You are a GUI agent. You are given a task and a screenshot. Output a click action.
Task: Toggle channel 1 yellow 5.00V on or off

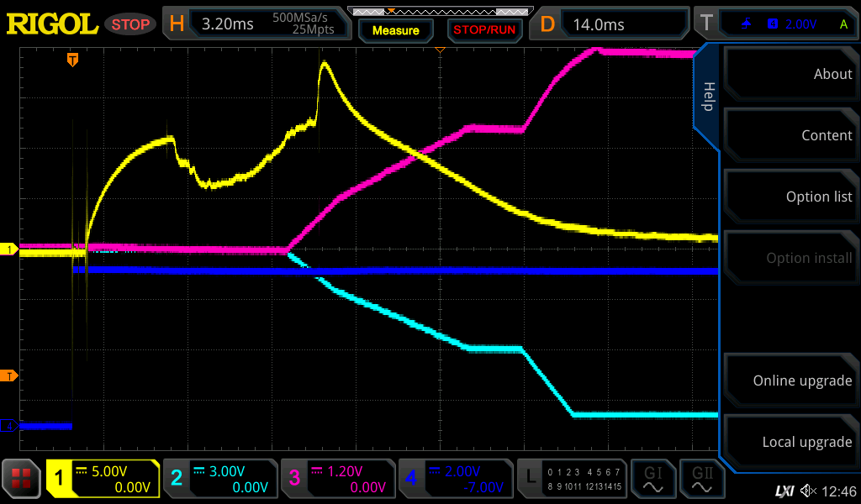(x=103, y=479)
